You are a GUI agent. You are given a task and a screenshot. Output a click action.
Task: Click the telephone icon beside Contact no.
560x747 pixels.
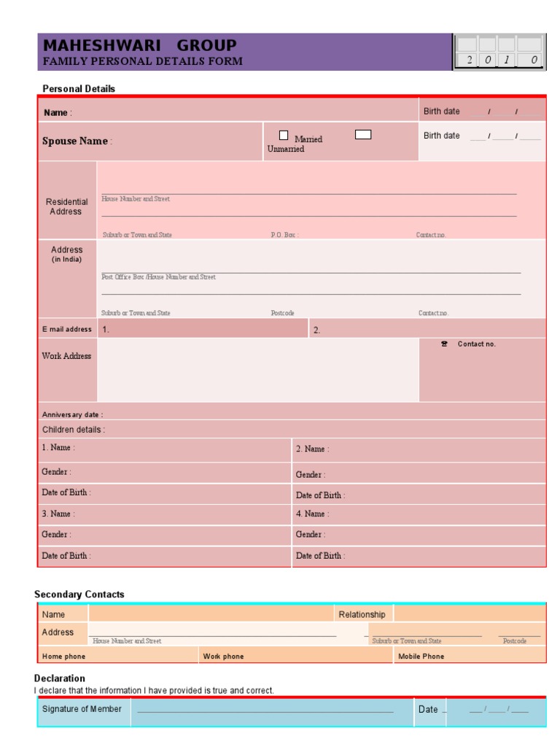coord(444,344)
